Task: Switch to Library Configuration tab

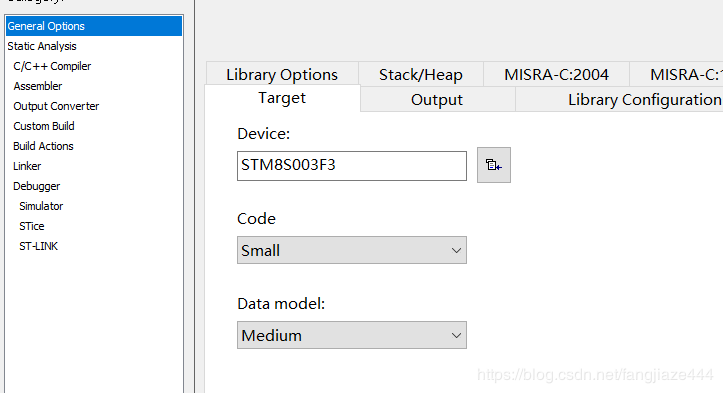Action: pyautogui.click(x=619, y=100)
